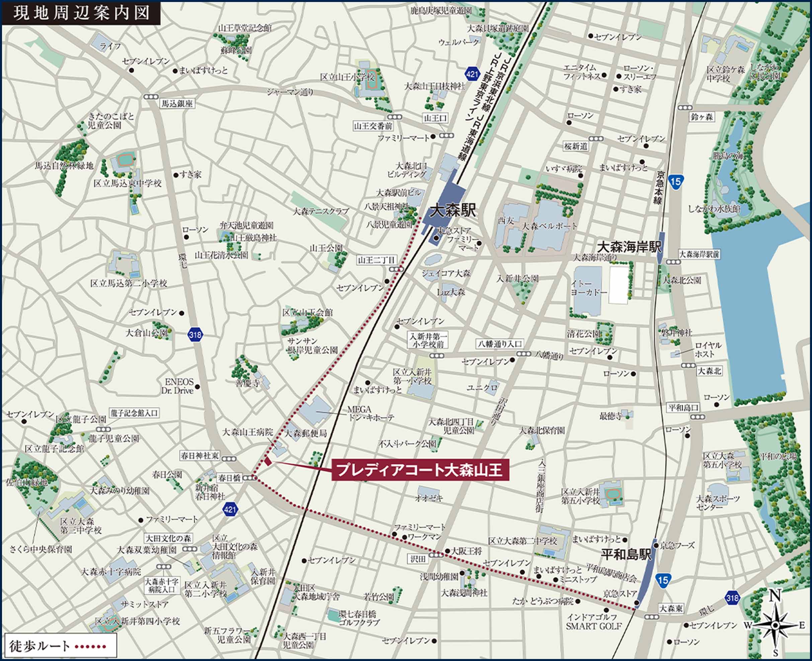Viewport: 812px width, 661px height.
Task: Click the traffic signal icon above 馬込銀座
Action: click(151, 97)
